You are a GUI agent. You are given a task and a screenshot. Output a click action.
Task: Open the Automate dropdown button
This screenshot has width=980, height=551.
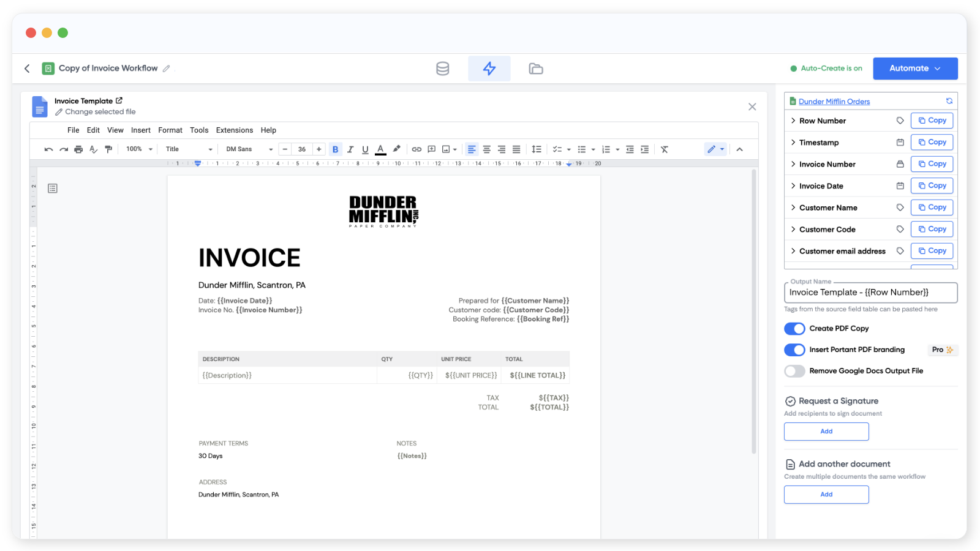coord(915,69)
